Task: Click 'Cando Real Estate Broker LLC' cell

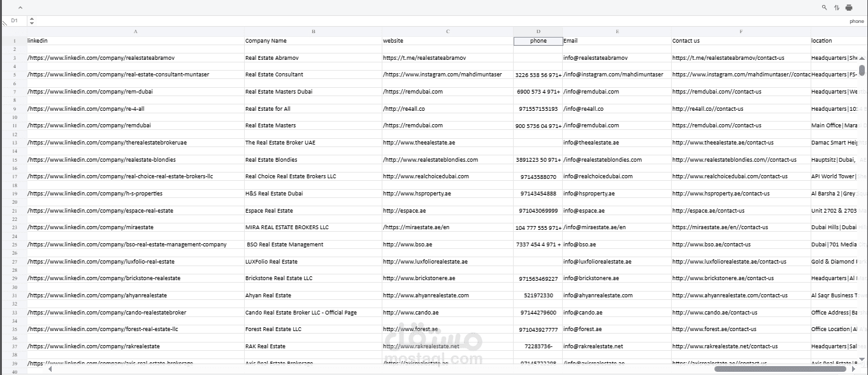Action: point(314,313)
